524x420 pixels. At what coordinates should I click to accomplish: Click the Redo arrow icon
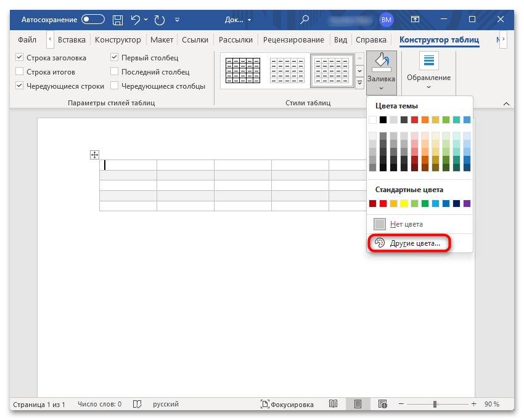coord(160,20)
